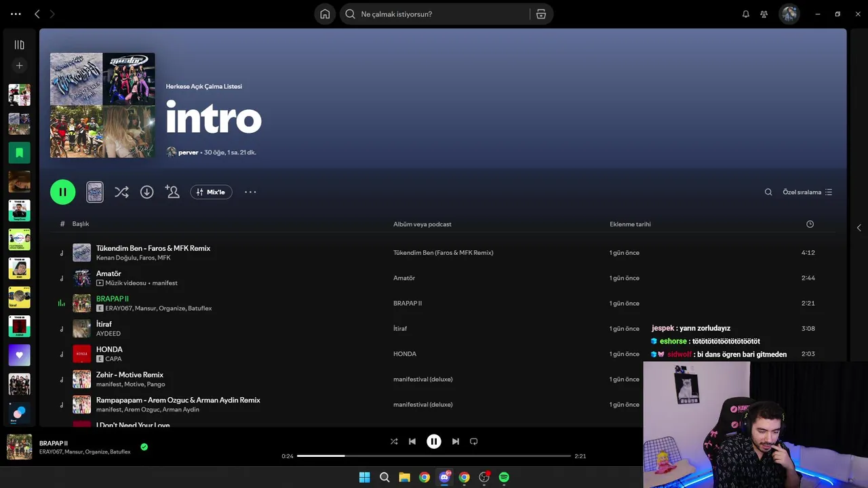Select the Amatör track title
The image size is (868, 488).
click(108, 274)
